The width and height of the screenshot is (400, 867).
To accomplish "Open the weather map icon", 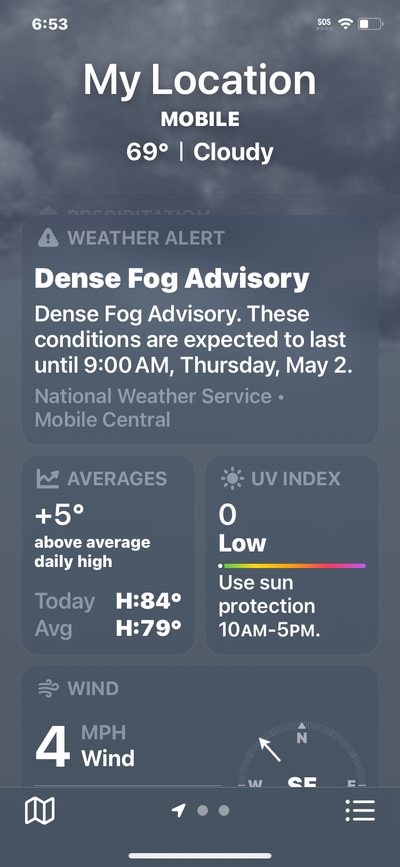I will tap(40, 811).
